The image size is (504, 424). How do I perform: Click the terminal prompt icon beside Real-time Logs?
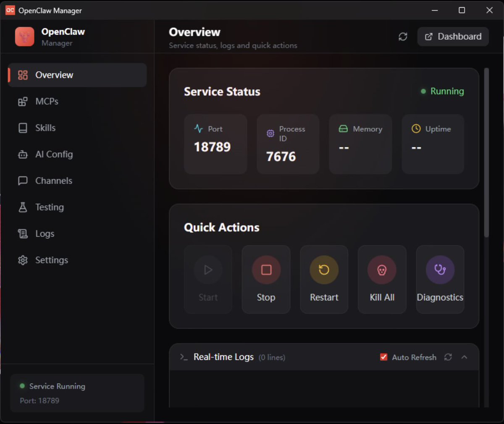184,357
